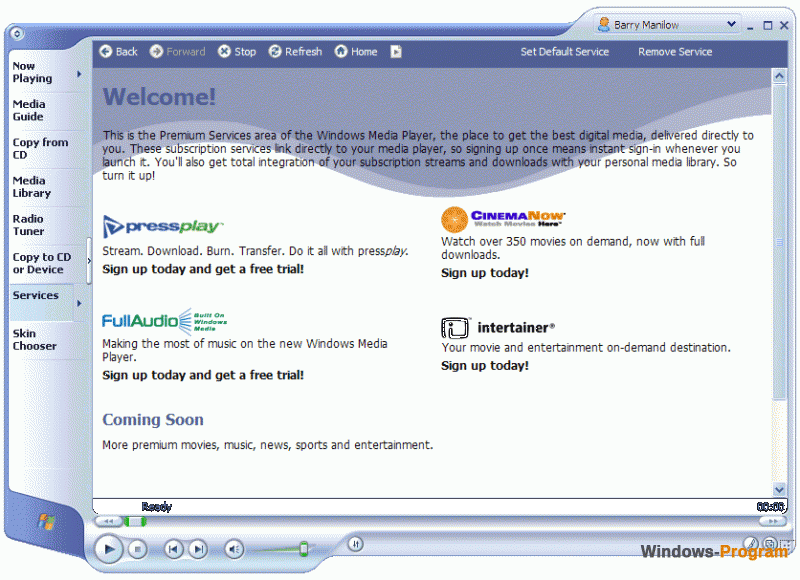Click CinemaNow's Sign up today link

(x=485, y=273)
